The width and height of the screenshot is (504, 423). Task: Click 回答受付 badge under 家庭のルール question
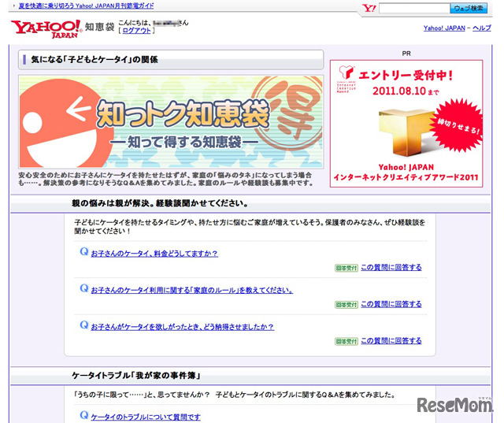coord(346,305)
